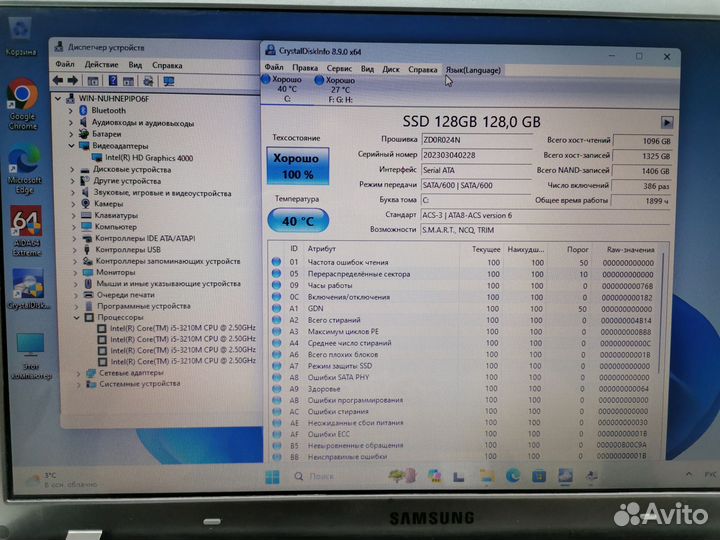Expand the Дисковые устройства node
The height and width of the screenshot is (540, 720).
tap(73, 170)
